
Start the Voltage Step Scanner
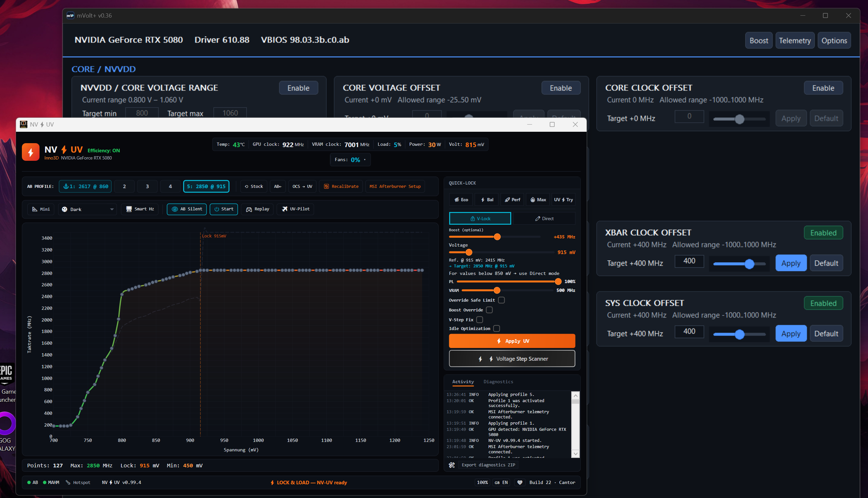coord(512,359)
